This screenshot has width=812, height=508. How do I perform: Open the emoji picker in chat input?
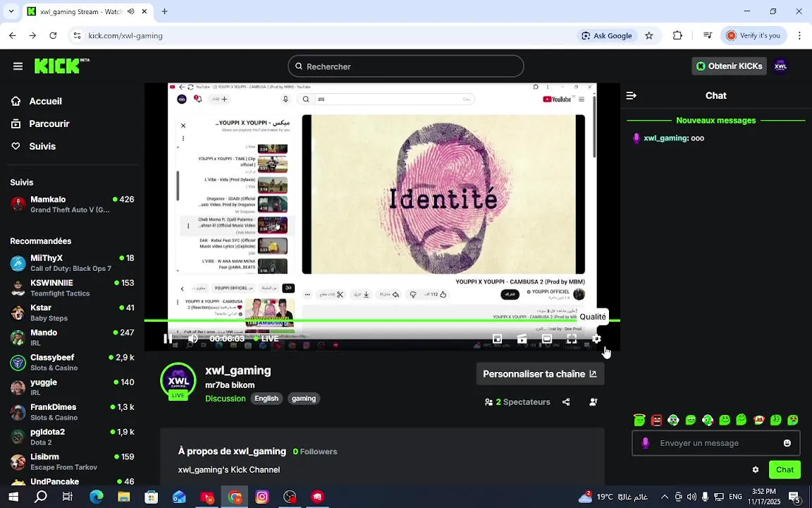(787, 443)
